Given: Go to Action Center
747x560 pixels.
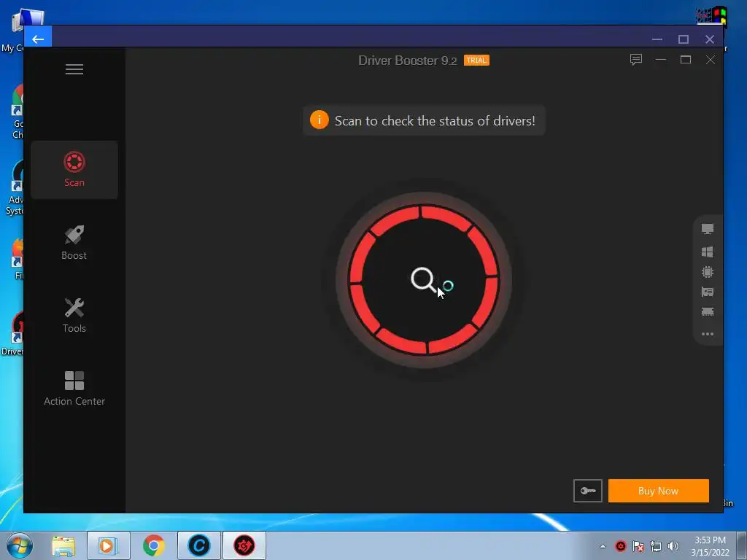Looking at the screenshot, I should point(74,389).
